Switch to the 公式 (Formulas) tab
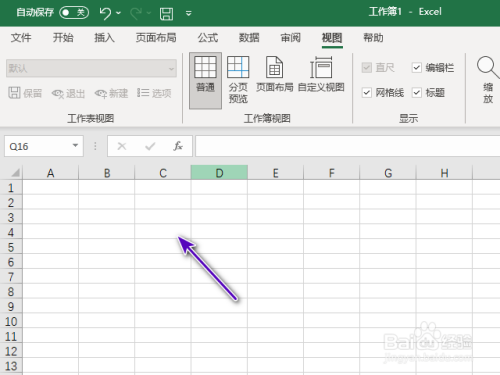The image size is (500, 375). point(208,38)
